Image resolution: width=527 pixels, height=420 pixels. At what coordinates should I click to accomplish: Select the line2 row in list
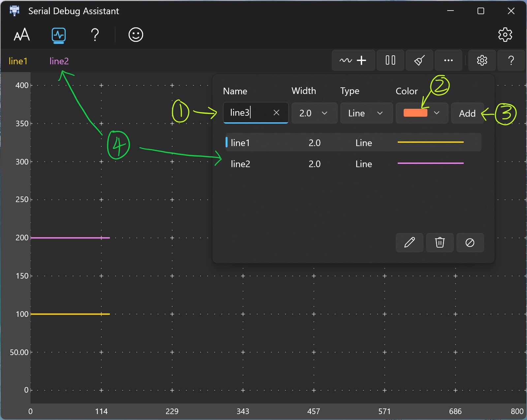(x=353, y=164)
